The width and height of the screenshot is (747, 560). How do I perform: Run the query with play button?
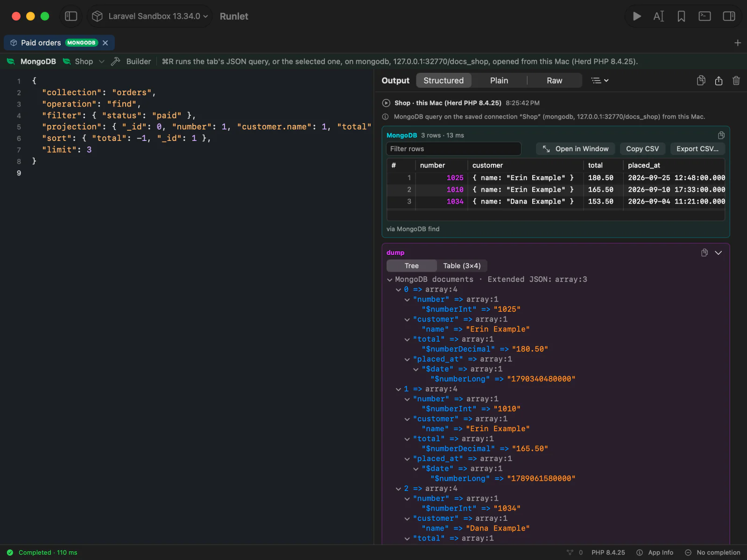click(637, 16)
